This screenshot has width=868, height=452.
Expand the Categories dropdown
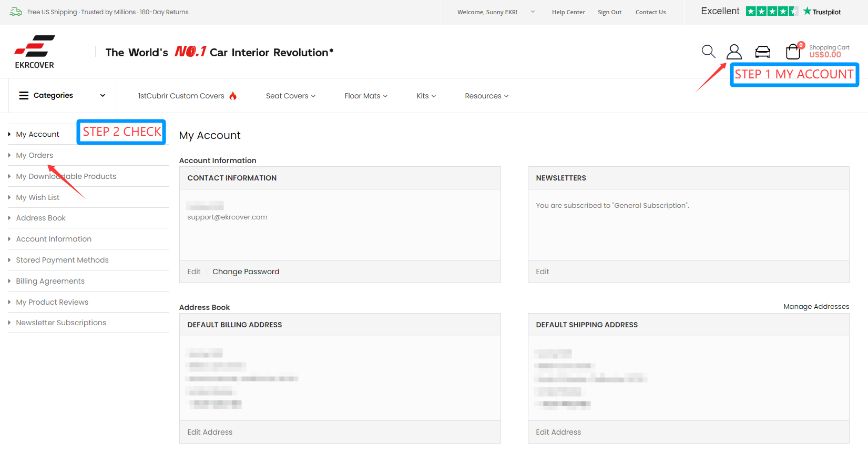[x=103, y=96]
